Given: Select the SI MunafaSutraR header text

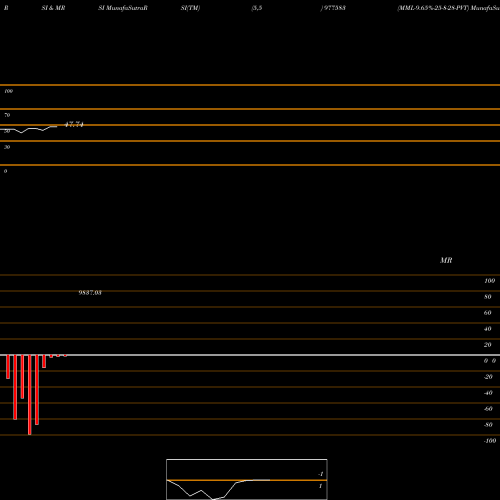Looking at the screenshot, I should click(123, 8).
